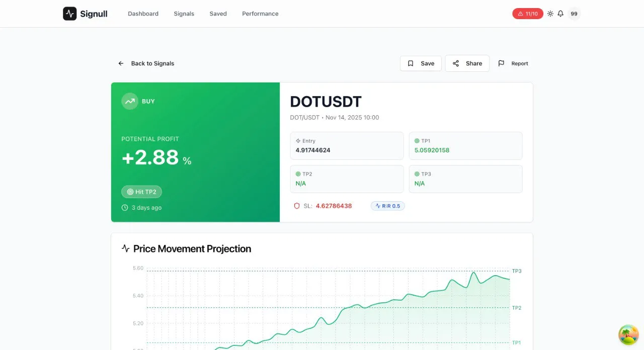
Task: Go to the Signals page
Action: [184, 14]
